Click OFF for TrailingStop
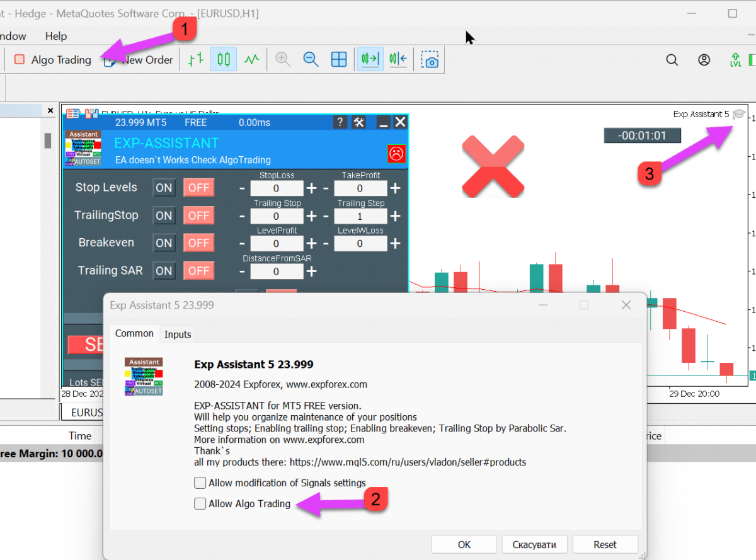Viewport: 756px width, 560px height. [198, 215]
